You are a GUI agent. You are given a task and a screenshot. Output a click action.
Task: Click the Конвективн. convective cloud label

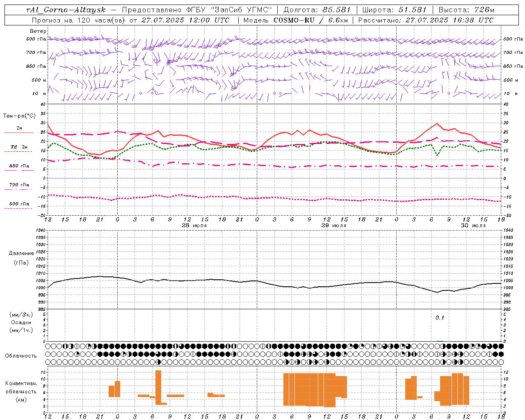click(x=21, y=383)
